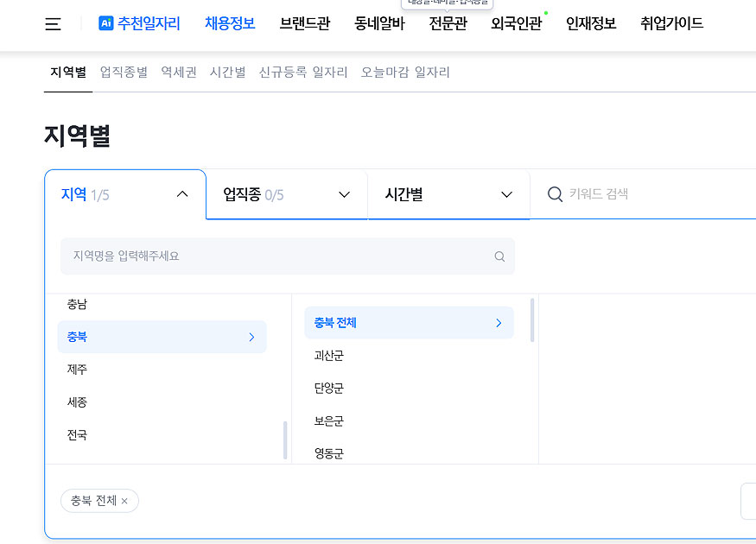Select 세종 in the region column

[x=75, y=402]
